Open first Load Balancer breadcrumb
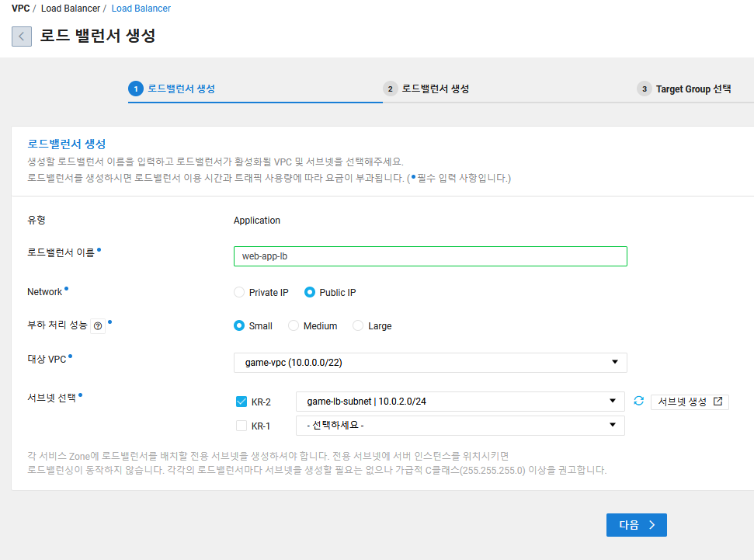Image resolution: width=754 pixels, height=560 pixels. point(71,9)
